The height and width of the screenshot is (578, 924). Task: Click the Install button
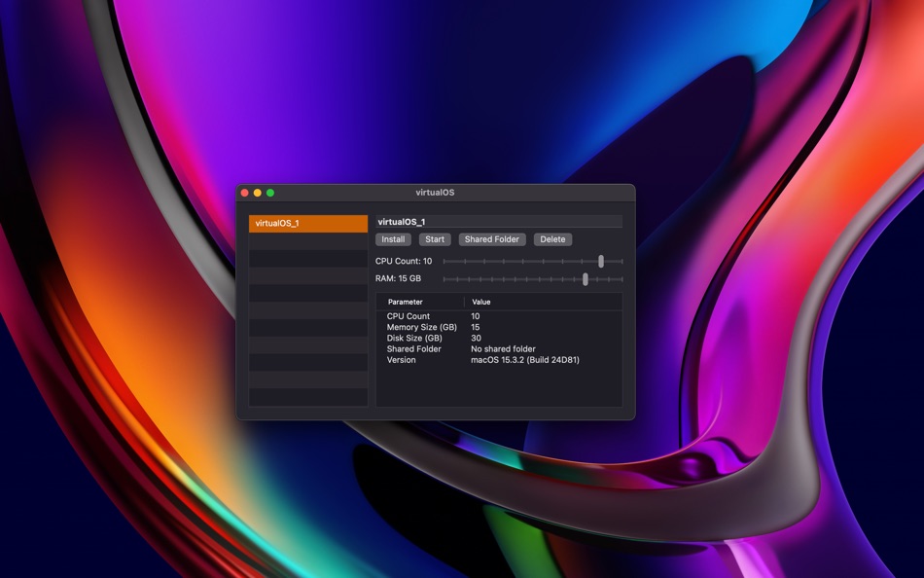point(393,239)
